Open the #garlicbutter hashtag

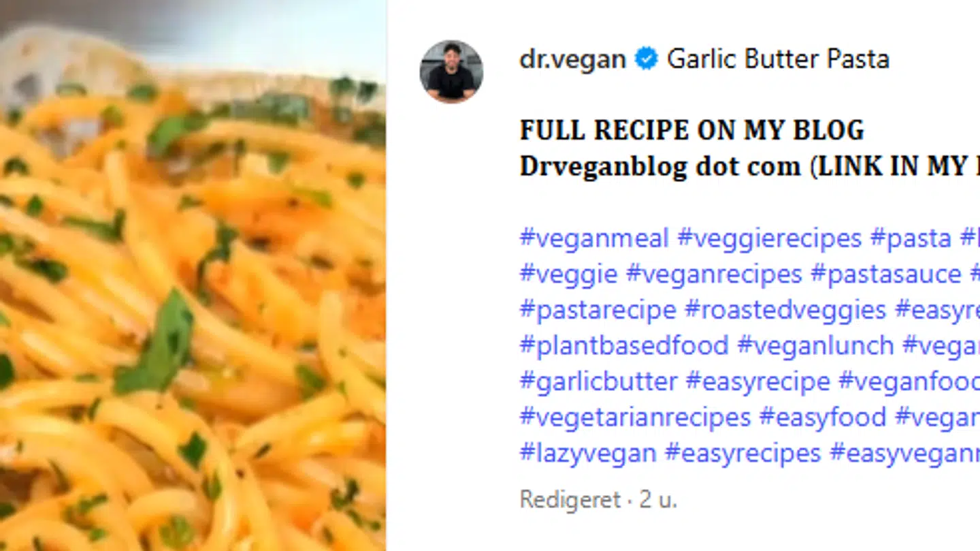tap(598, 381)
